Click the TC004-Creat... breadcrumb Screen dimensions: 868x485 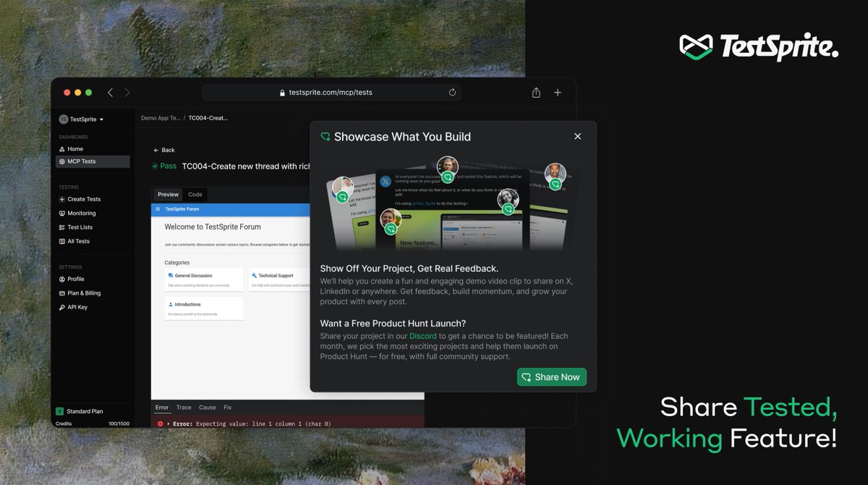tap(208, 117)
